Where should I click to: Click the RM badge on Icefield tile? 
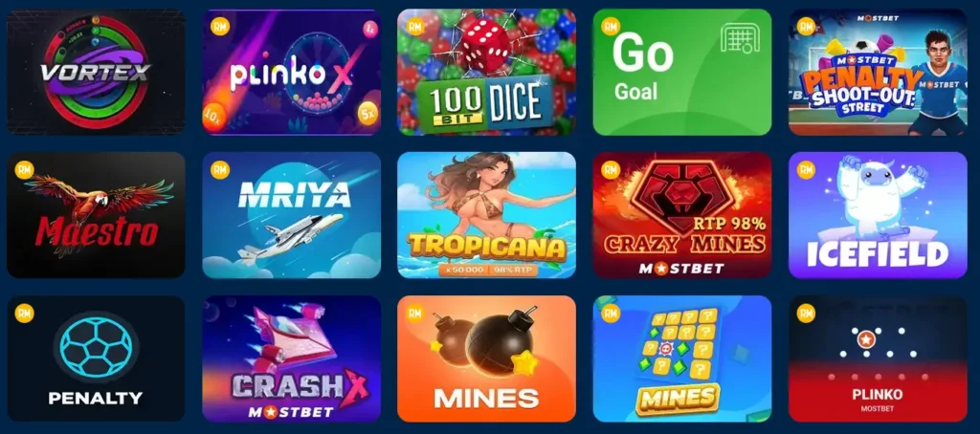coord(806,170)
